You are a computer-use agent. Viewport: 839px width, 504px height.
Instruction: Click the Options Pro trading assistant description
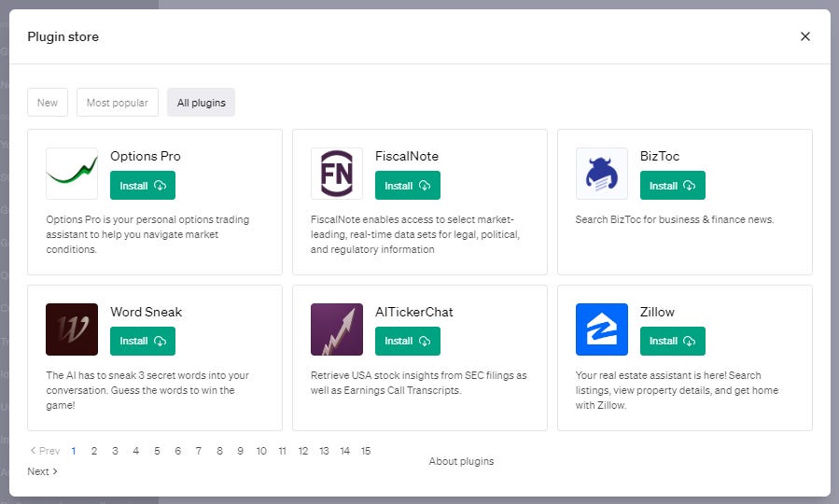coord(147,234)
